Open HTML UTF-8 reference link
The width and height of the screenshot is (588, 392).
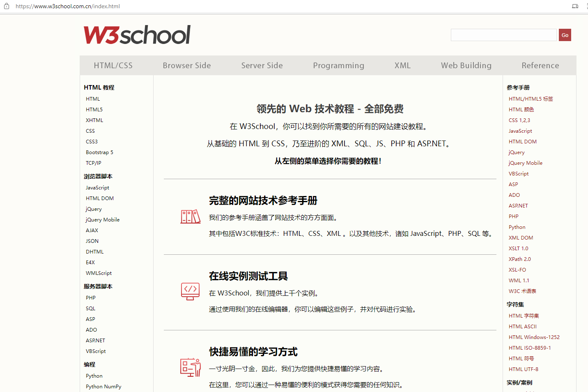click(524, 369)
